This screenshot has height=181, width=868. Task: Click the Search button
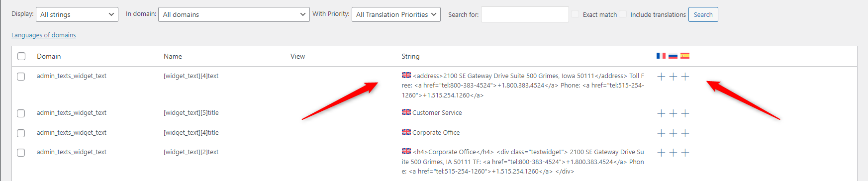[703, 14]
